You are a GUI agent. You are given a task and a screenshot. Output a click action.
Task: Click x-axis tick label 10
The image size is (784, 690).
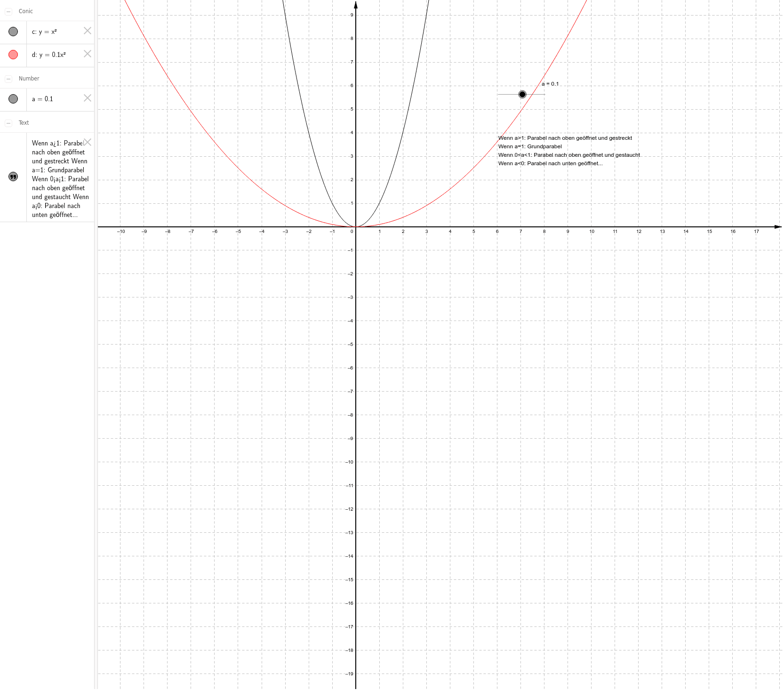coord(592,232)
